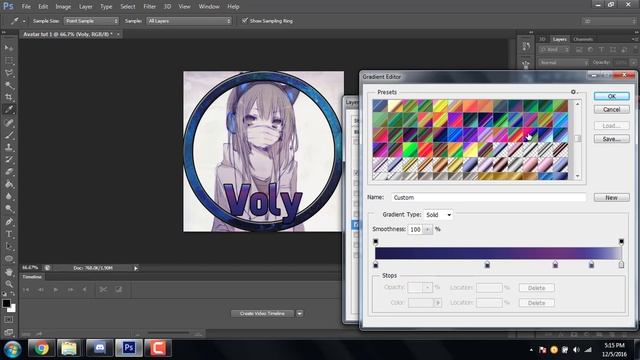Open Discord from the taskbar
This screenshot has height=360, width=640.
(100, 349)
